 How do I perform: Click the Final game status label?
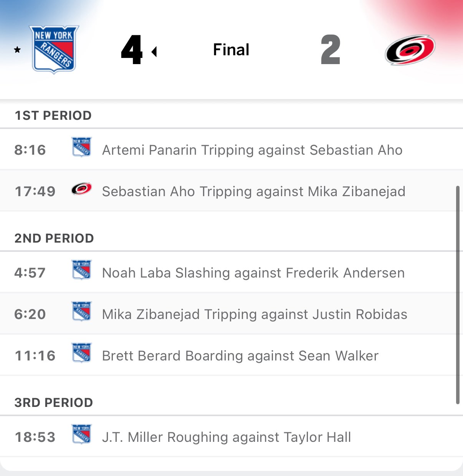click(231, 50)
